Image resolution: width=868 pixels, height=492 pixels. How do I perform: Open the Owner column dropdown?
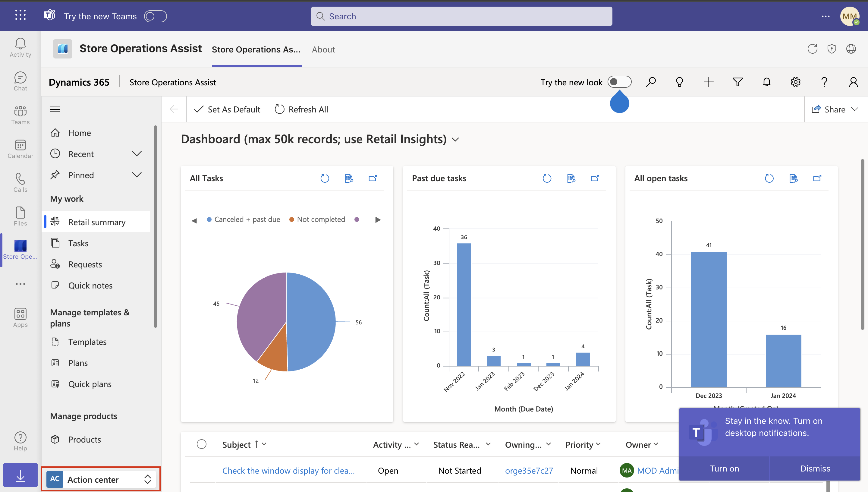[656, 444]
